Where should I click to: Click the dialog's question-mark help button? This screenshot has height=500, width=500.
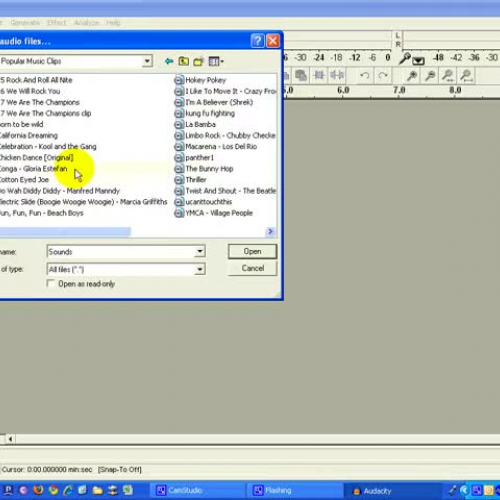(x=257, y=41)
